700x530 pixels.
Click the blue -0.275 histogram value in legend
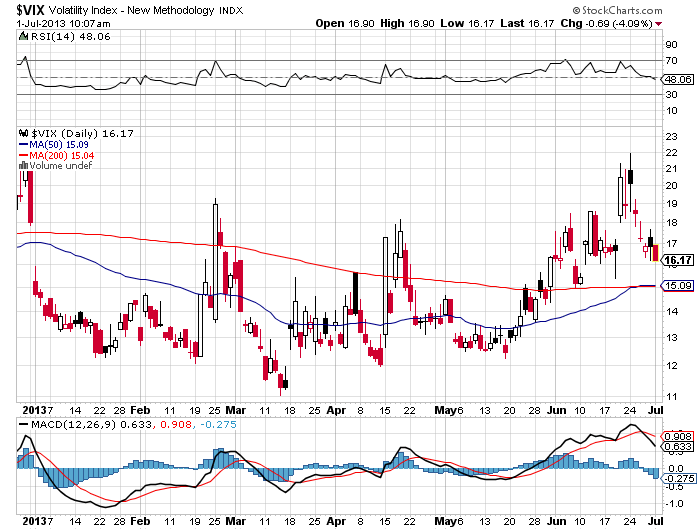pos(218,424)
